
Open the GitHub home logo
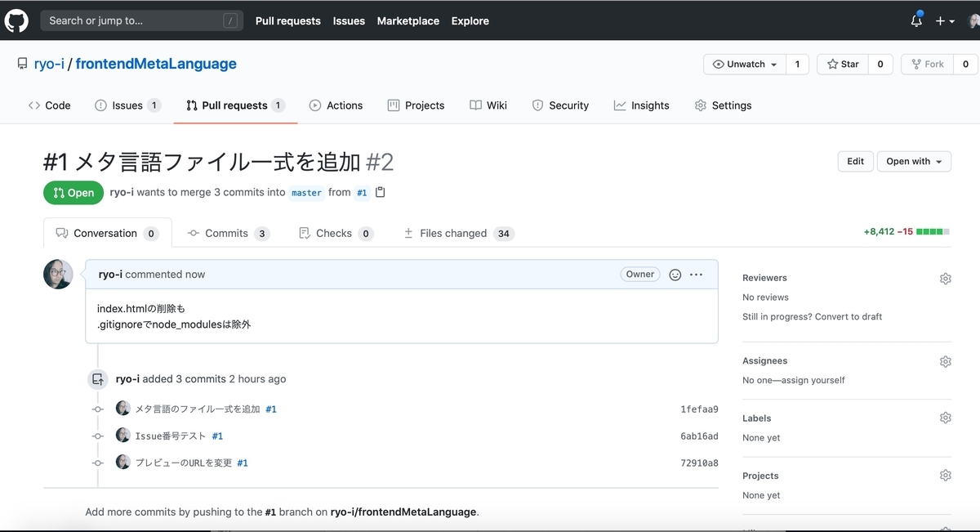click(16, 20)
